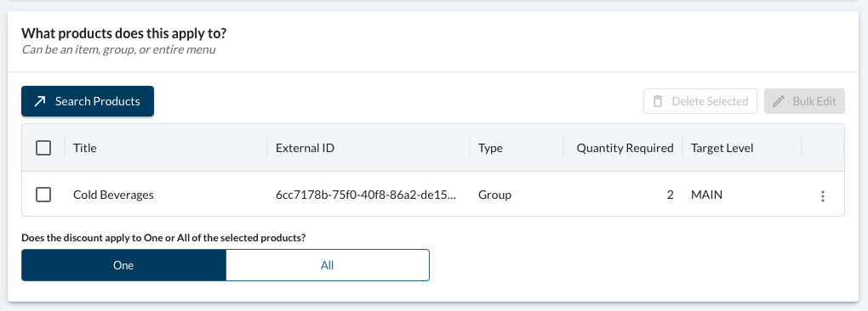Open Search Products
The width and height of the screenshot is (868, 311).
[x=88, y=101]
